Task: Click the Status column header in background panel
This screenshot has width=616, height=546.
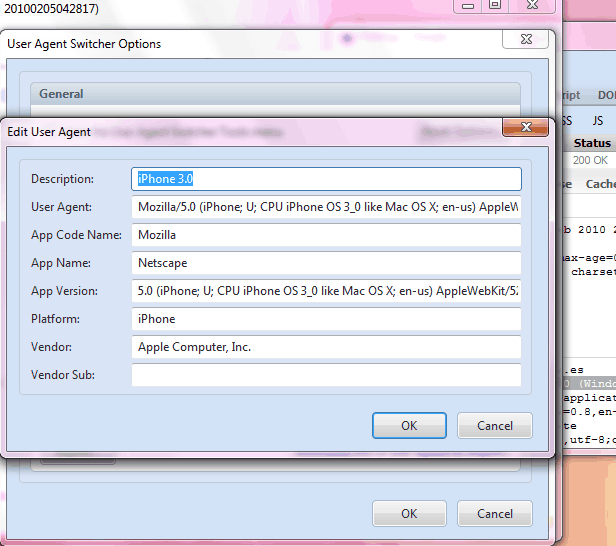Action: [592, 143]
